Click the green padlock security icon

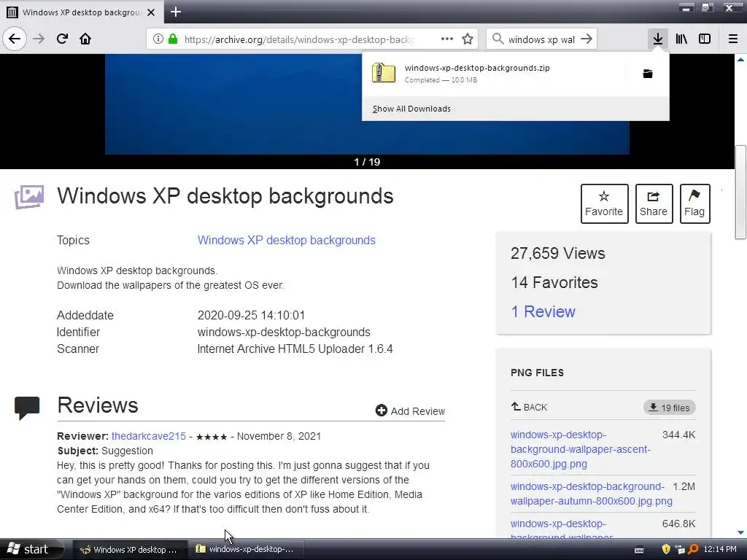pyautogui.click(x=173, y=39)
